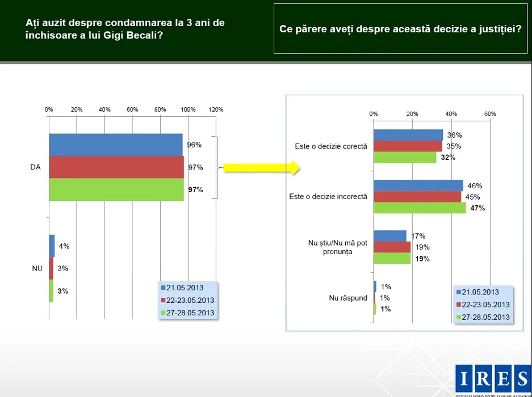Click the 'Ce părere aveți' header box
The width and height of the screenshot is (532, 397).
(x=400, y=28)
